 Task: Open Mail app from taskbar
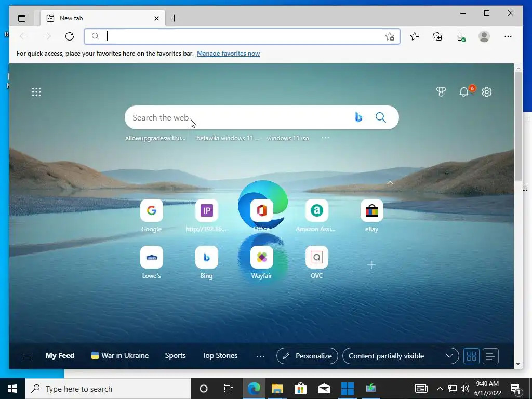click(324, 389)
